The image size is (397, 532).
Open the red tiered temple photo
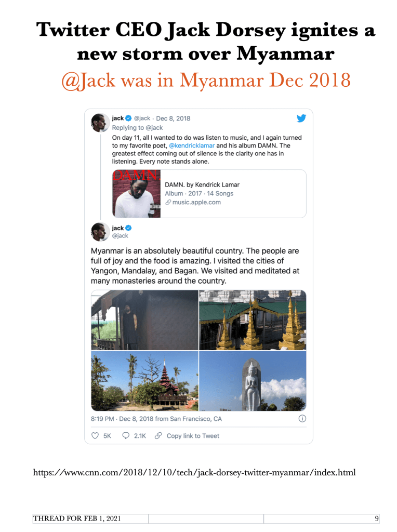144,381
